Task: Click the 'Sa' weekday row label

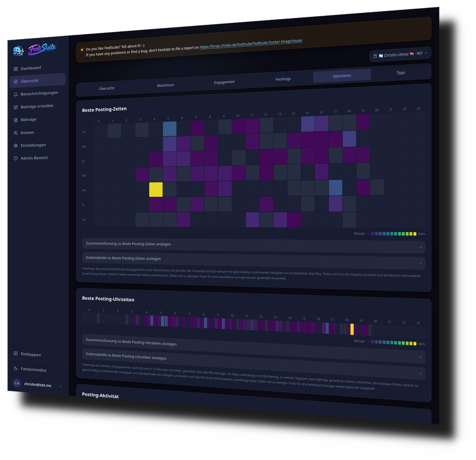Action: (84, 220)
